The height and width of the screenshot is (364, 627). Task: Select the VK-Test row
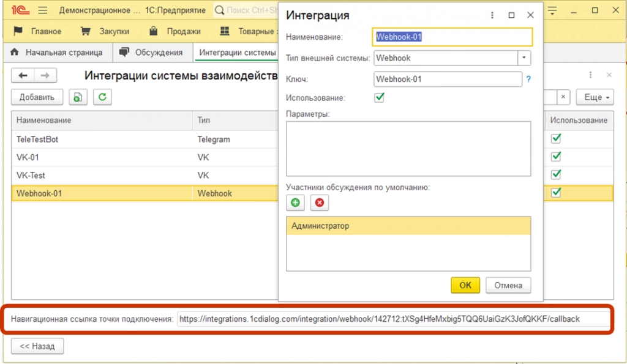coord(145,176)
